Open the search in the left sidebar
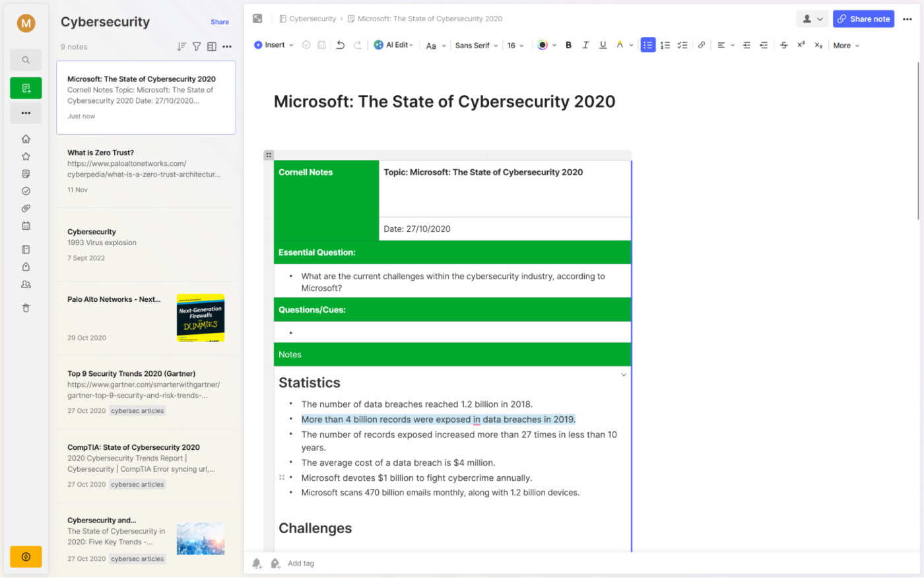The height and width of the screenshot is (578, 924). (x=26, y=60)
